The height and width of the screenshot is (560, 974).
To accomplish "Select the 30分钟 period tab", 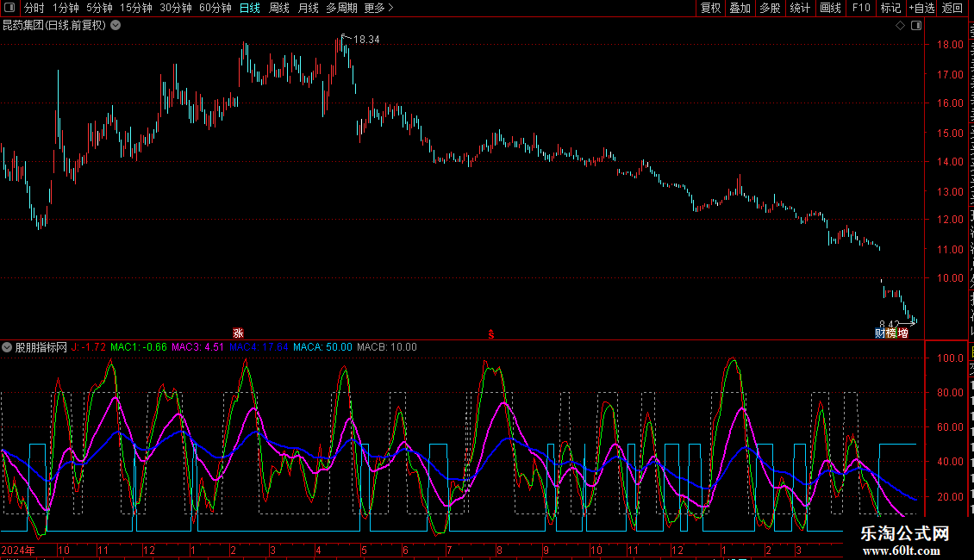I will (x=176, y=8).
